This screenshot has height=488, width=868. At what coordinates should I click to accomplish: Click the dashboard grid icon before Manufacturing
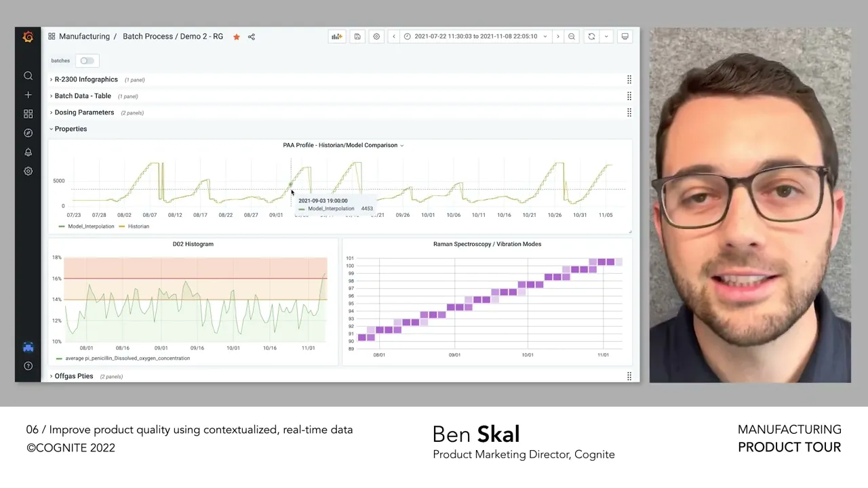point(52,37)
